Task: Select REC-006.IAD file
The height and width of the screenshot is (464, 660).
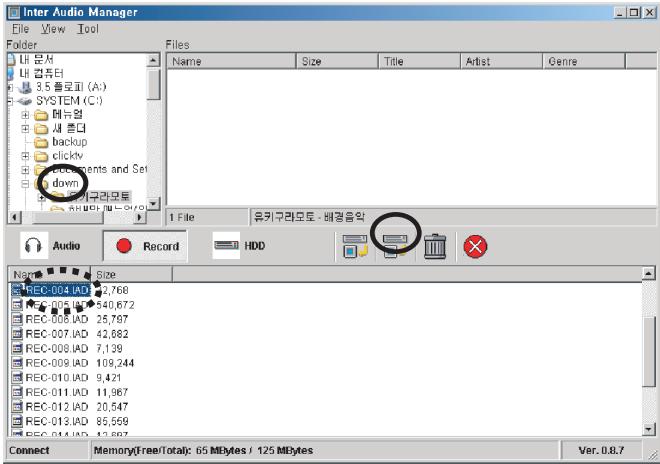Action: (57, 319)
